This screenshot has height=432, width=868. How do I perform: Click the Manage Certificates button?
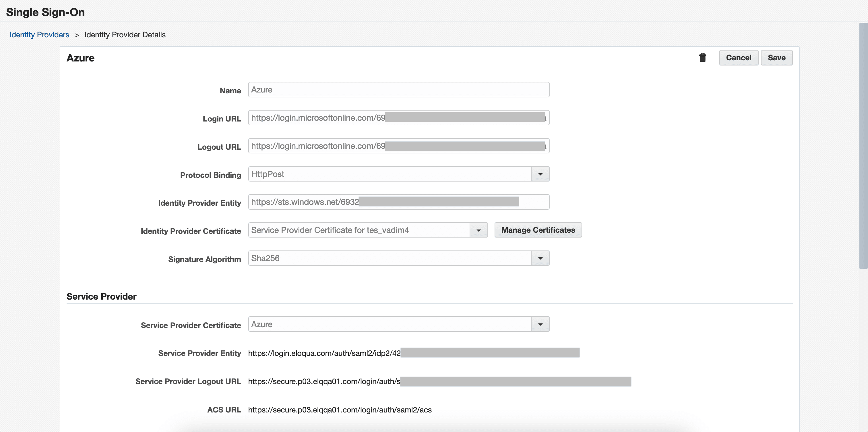pyautogui.click(x=538, y=230)
